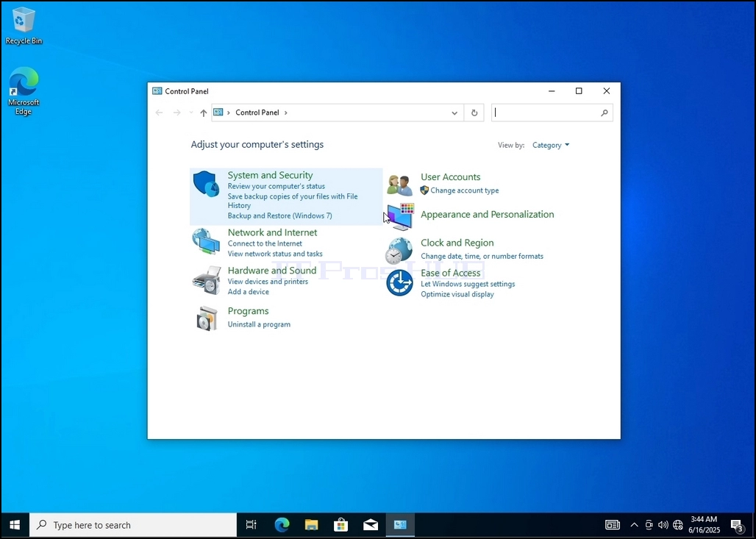Click Change date, time, or number formats

[x=482, y=256]
